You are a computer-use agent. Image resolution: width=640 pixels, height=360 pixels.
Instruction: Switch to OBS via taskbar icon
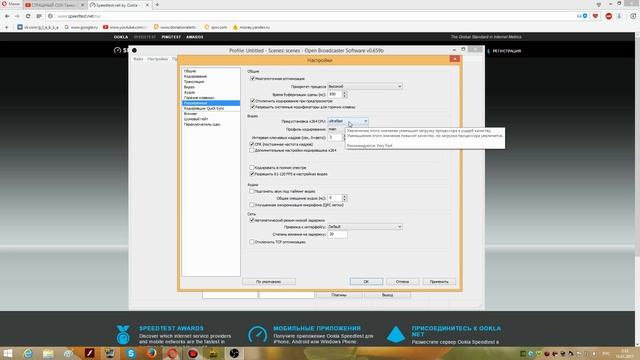234,353
